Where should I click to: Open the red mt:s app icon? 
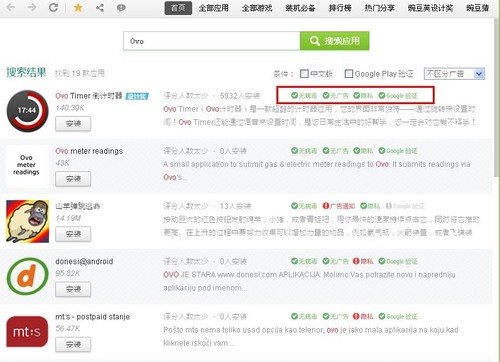pyautogui.click(x=27, y=332)
